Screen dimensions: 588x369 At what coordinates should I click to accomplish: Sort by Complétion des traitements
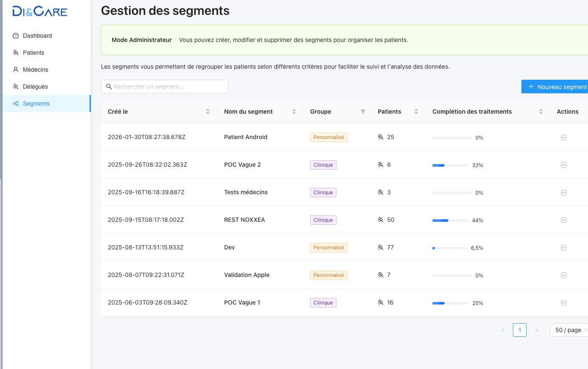pos(541,112)
